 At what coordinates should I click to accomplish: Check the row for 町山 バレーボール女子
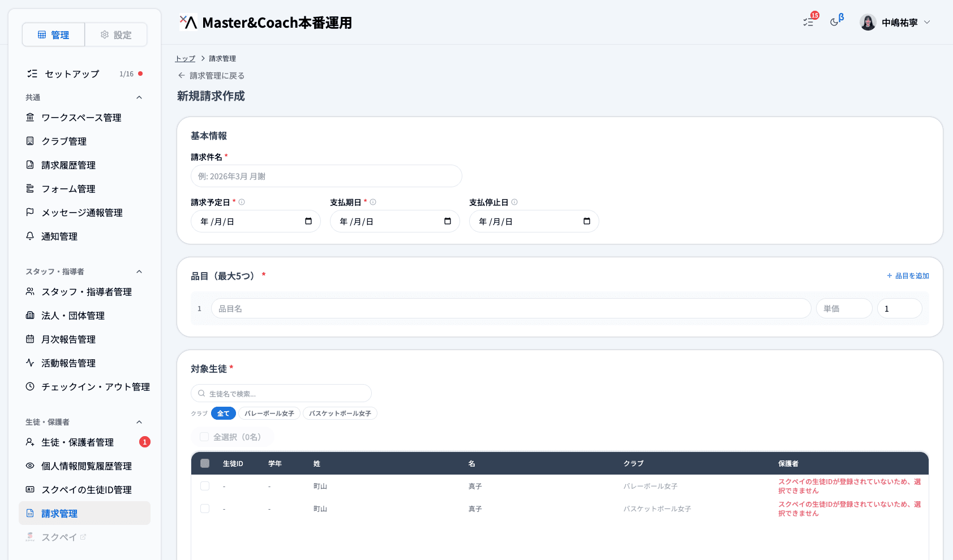[205, 486]
